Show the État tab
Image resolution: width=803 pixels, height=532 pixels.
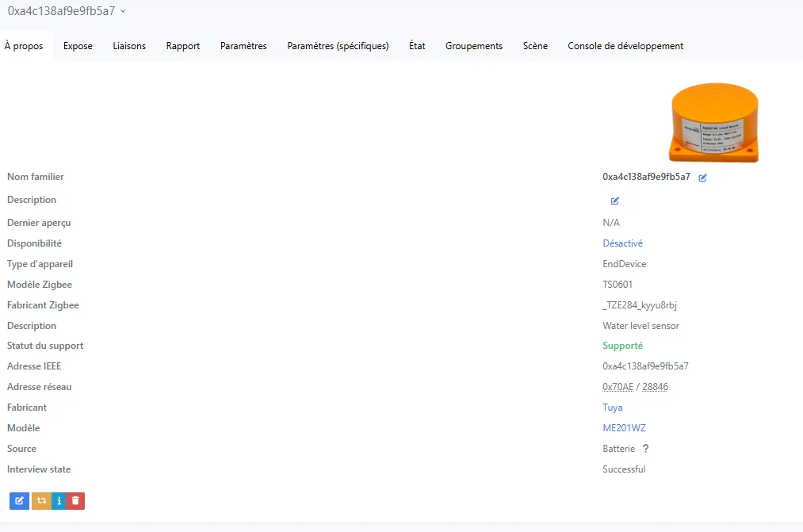(x=417, y=46)
